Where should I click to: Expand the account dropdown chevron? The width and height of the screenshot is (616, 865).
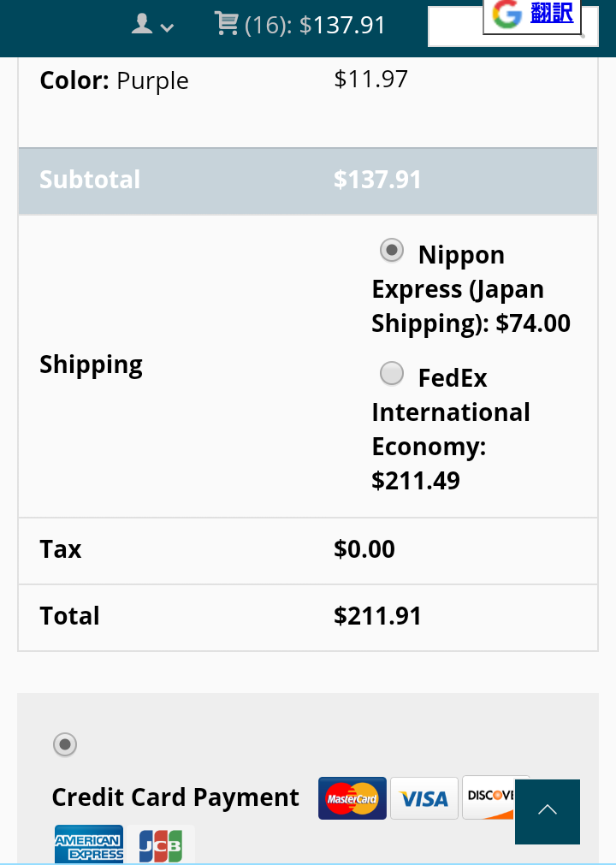167,27
